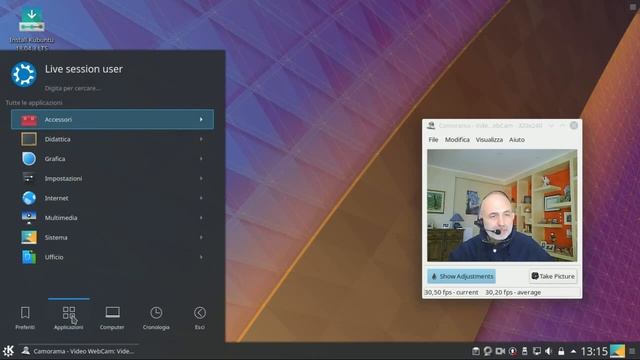Switch to the Computer tab
This screenshot has height=360, width=640.
tap(112, 318)
